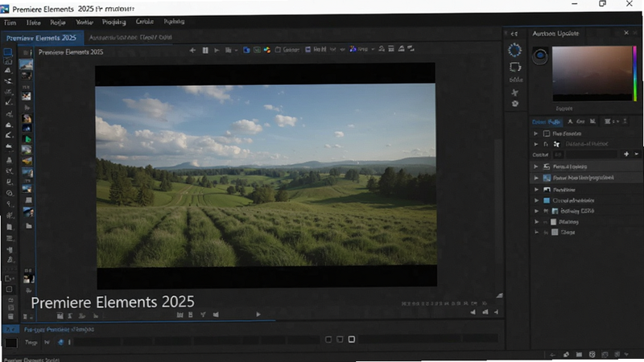
Task: Pick a color in the brown gradient field
Action: coord(592,73)
